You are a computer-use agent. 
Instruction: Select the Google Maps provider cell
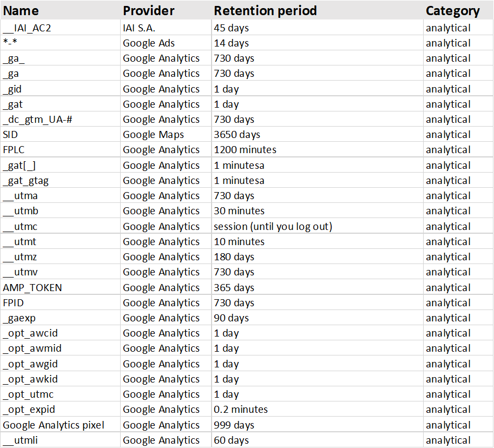(x=153, y=135)
